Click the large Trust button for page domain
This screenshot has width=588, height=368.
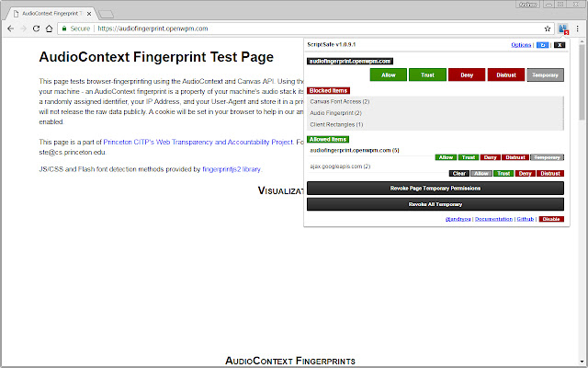(427, 75)
